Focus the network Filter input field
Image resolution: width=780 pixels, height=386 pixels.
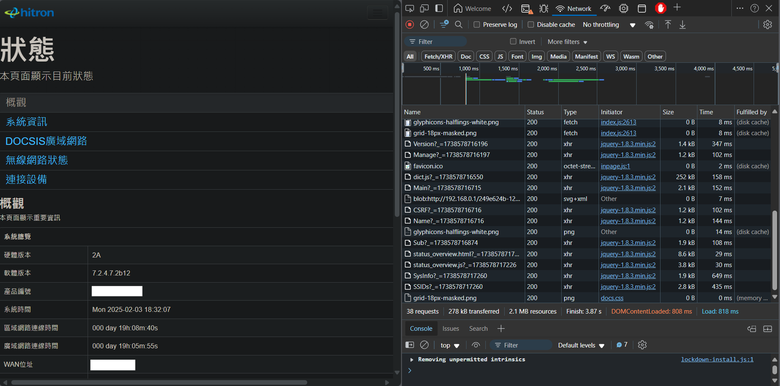(x=436, y=42)
